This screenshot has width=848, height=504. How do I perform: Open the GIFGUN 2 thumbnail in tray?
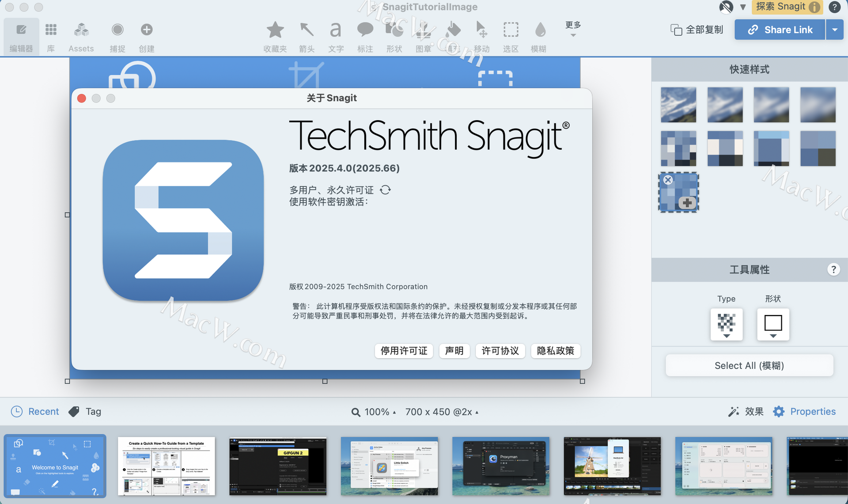[x=278, y=466]
